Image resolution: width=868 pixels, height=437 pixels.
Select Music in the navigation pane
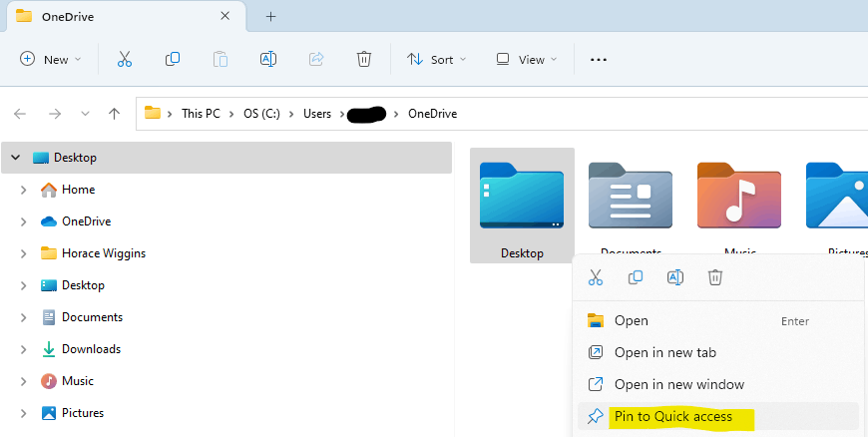pyautogui.click(x=78, y=381)
